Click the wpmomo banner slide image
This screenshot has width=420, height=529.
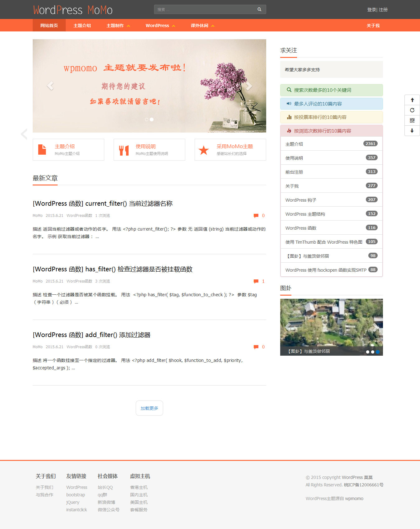[149, 86]
